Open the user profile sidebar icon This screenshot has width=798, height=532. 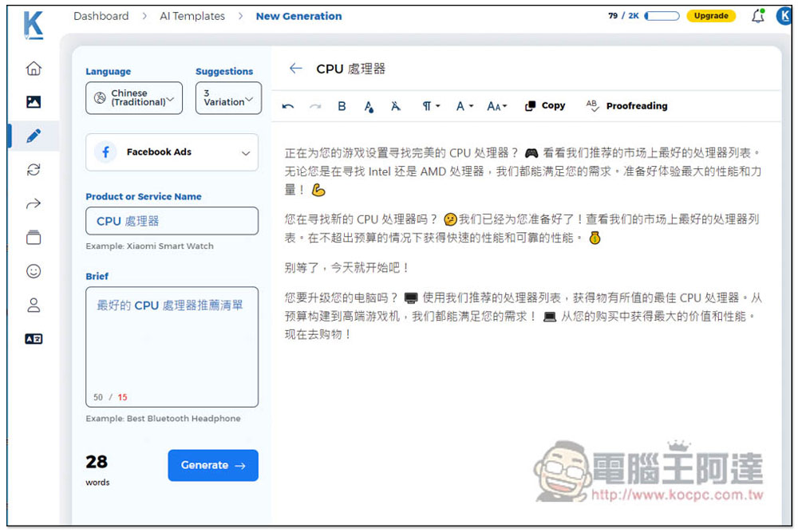pyautogui.click(x=34, y=305)
